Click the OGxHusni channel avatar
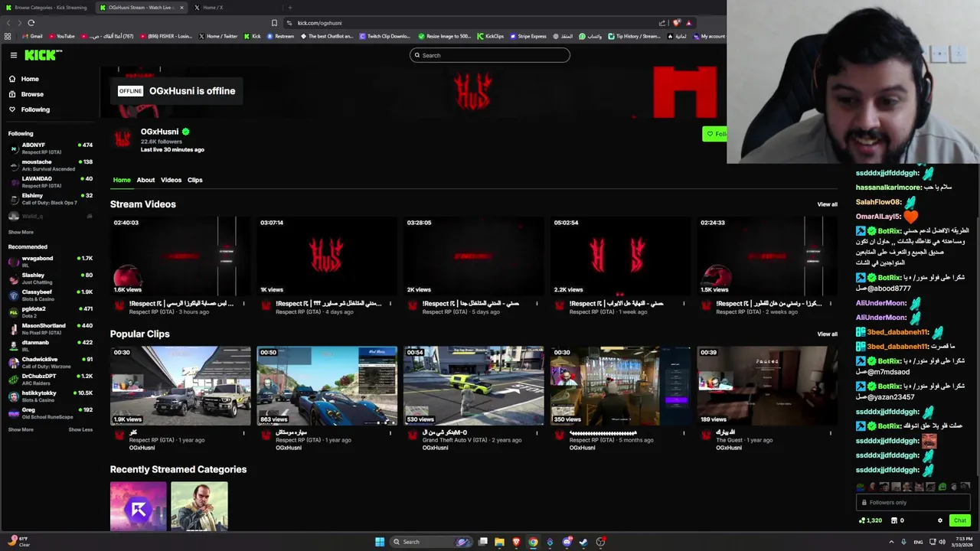This screenshot has height=551, width=980. (122, 139)
